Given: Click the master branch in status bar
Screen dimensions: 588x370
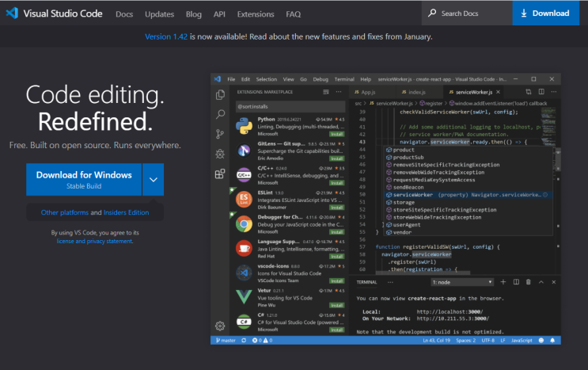Looking at the screenshot, I should tap(226, 341).
